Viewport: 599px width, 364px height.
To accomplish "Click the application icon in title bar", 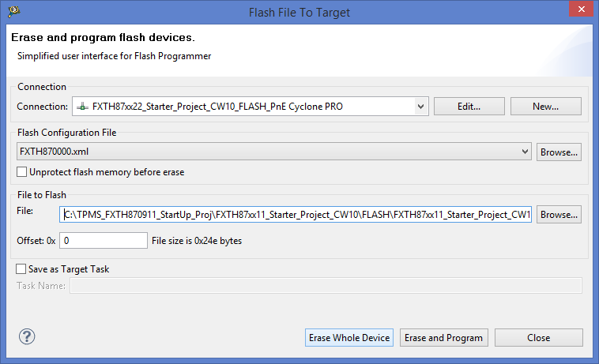I will coord(13,12).
